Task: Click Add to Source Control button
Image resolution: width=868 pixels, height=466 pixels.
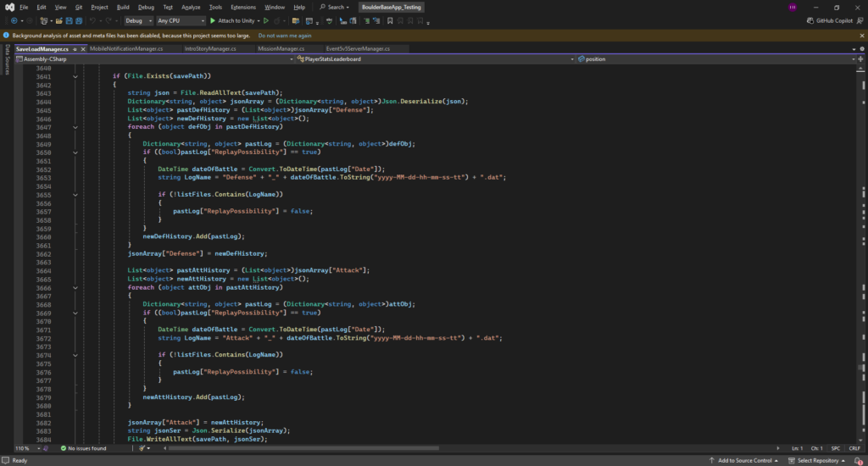Action: coord(744,460)
